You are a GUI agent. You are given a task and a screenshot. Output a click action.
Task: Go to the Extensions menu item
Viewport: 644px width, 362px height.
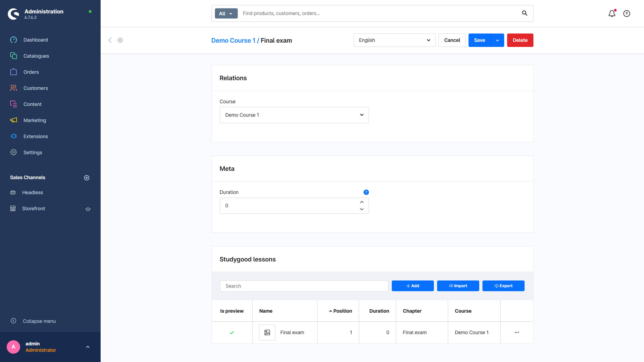pyautogui.click(x=36, y=136)
